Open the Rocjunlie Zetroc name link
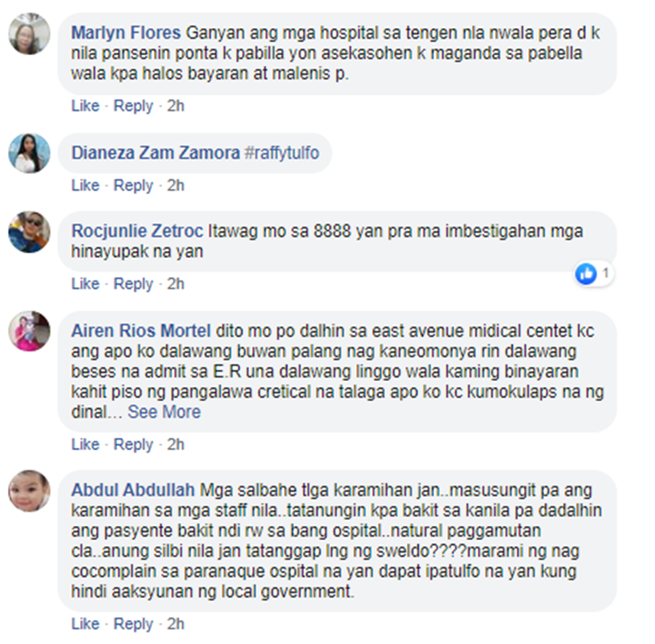 coord(137,231)
